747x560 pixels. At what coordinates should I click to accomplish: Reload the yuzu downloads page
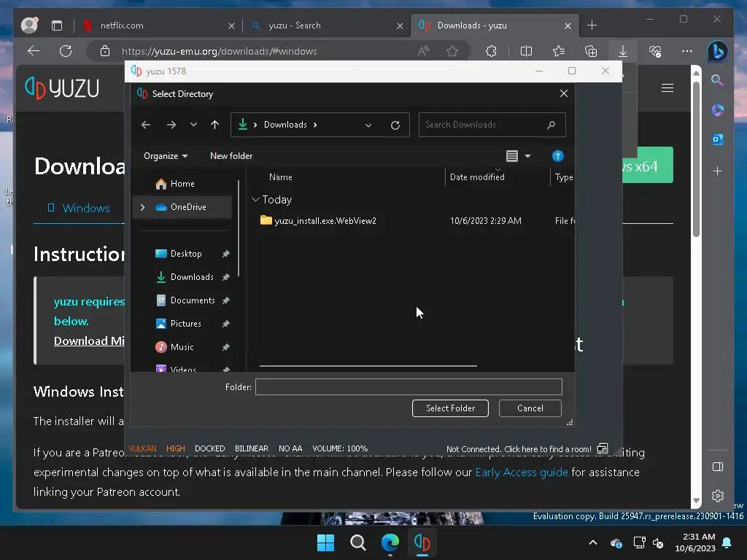[x=66, y=51]
